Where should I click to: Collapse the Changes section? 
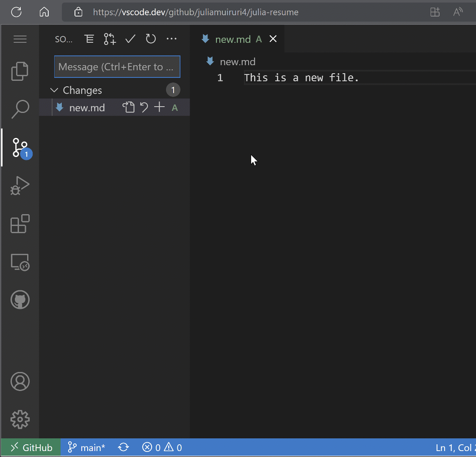coord(54,90)
